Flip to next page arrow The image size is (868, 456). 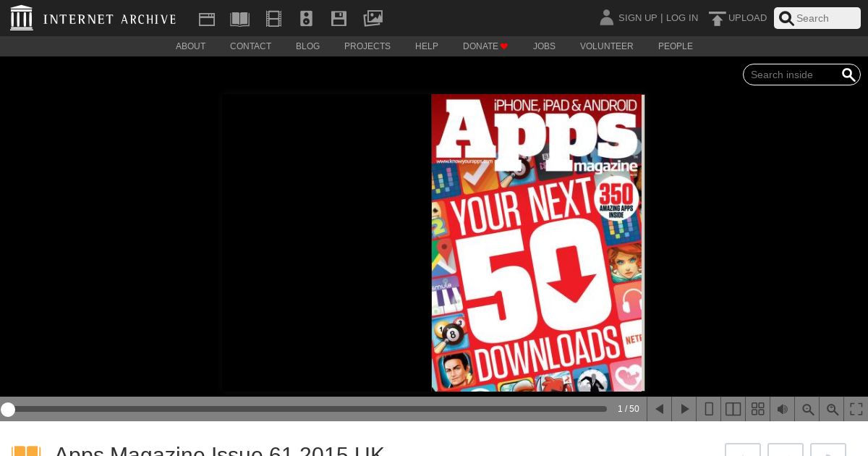click(x=684, y=409)
